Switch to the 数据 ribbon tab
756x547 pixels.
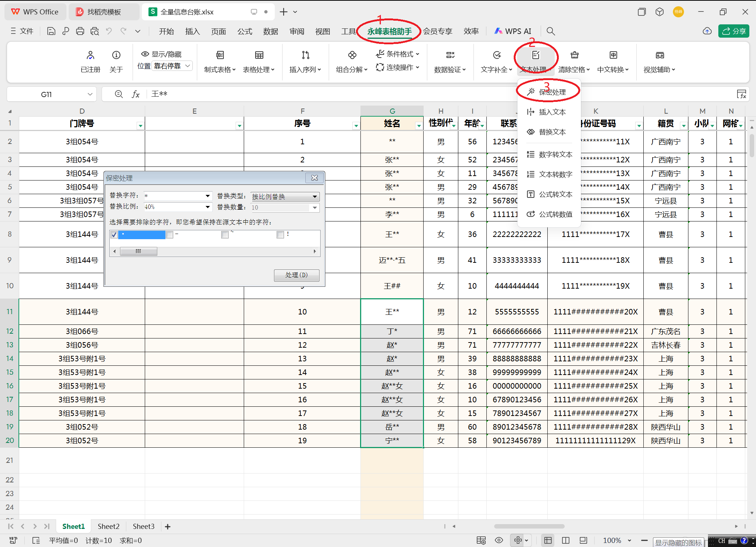coord(271,31)
